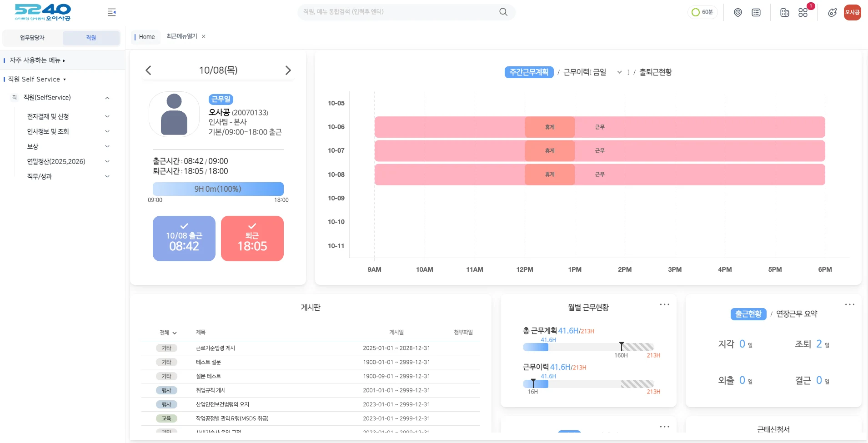868x443 pixels.
Task: Select the 최근메뉴열기 tab
Action: point(182,36)
